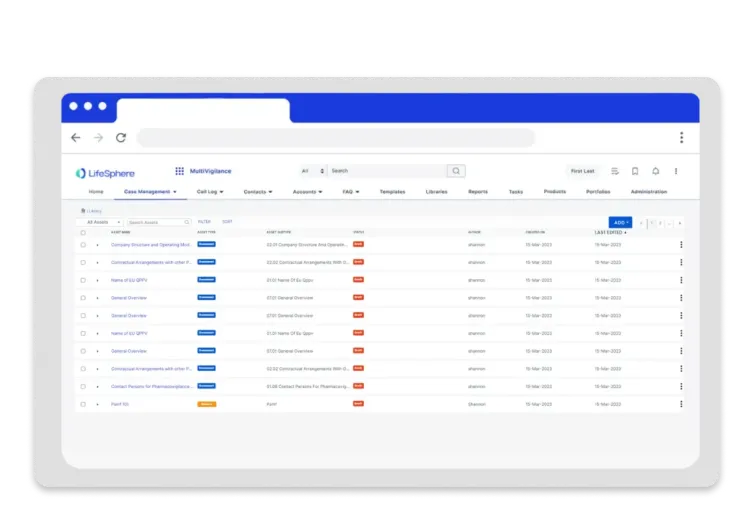Open the FAQ dropdown menu
Image resolution: width=744 pixels, height=532 pixels.
(351, 192)
